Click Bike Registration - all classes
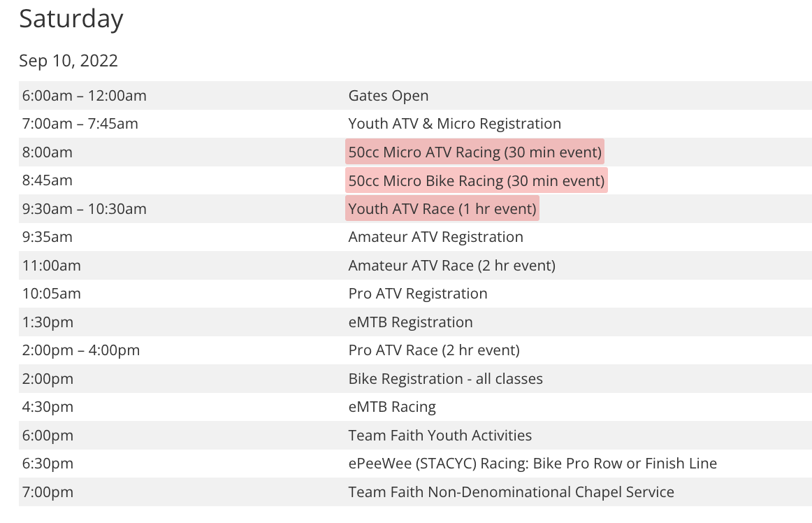Viewport: 812px width, 523px height. point(445,379)
